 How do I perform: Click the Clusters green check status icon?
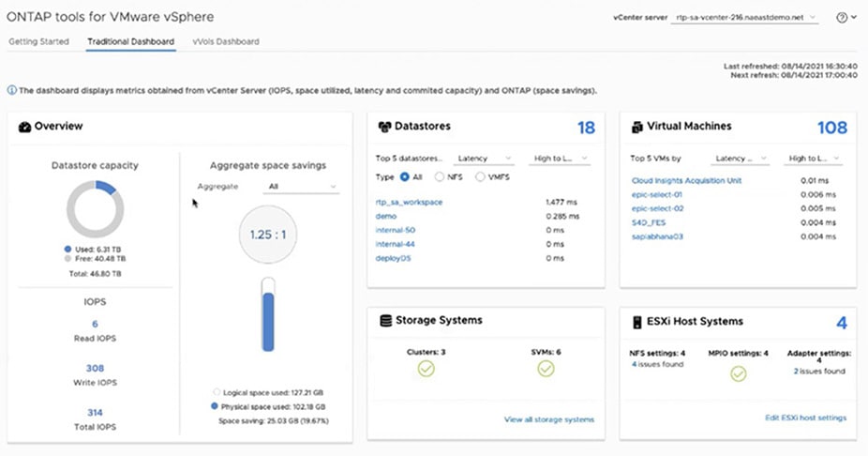tap(427, 369)
